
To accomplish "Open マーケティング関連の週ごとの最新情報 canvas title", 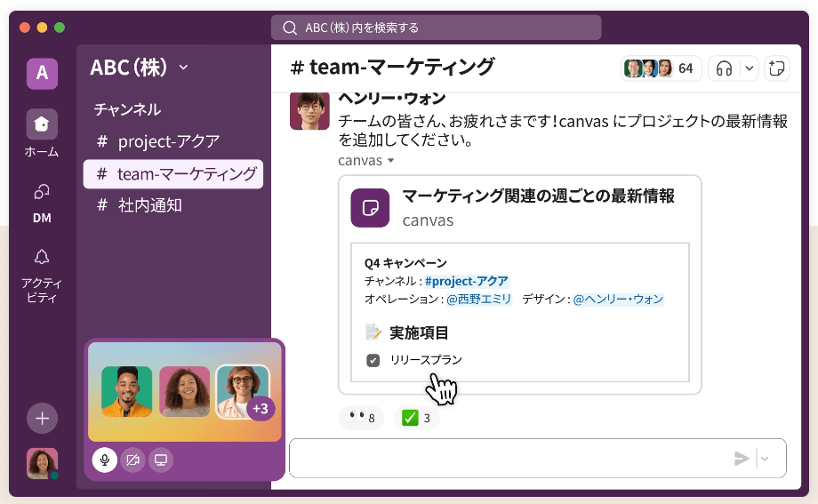I will 539,196.
